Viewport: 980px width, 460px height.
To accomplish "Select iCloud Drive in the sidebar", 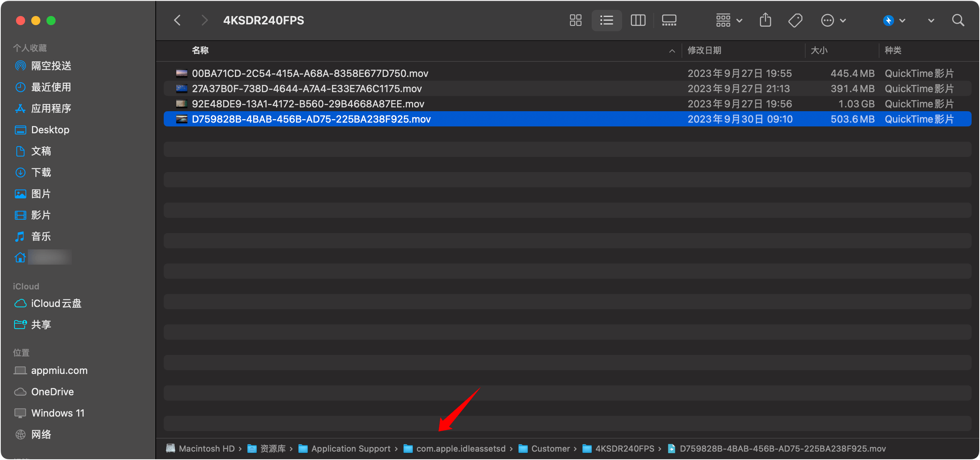I will pos(56,303).
